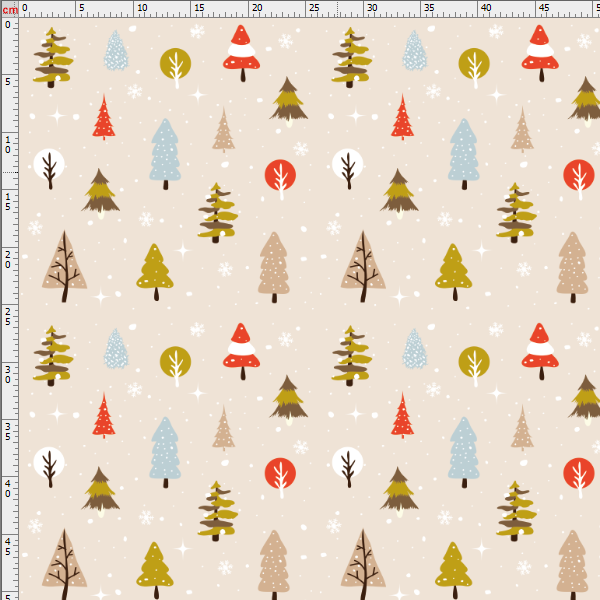Click the 40 mark on vertical ruler

tap(8, 489)
